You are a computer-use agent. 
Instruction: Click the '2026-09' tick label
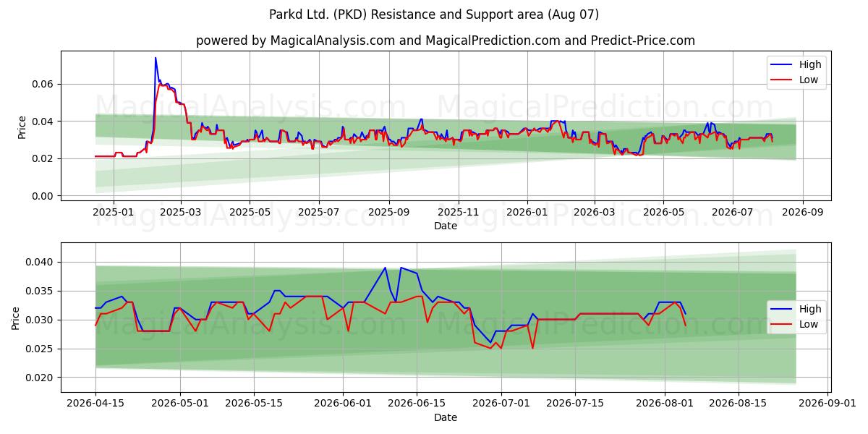803,213
